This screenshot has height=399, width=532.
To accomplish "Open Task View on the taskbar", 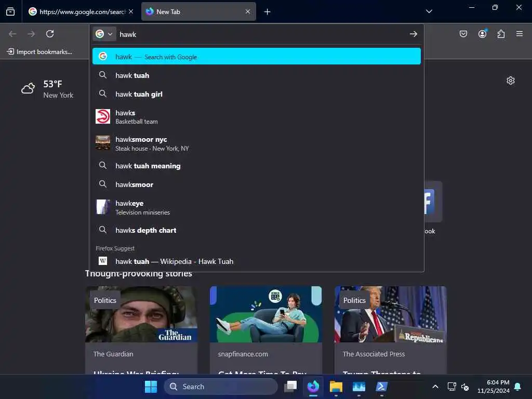I will point(290,387).
